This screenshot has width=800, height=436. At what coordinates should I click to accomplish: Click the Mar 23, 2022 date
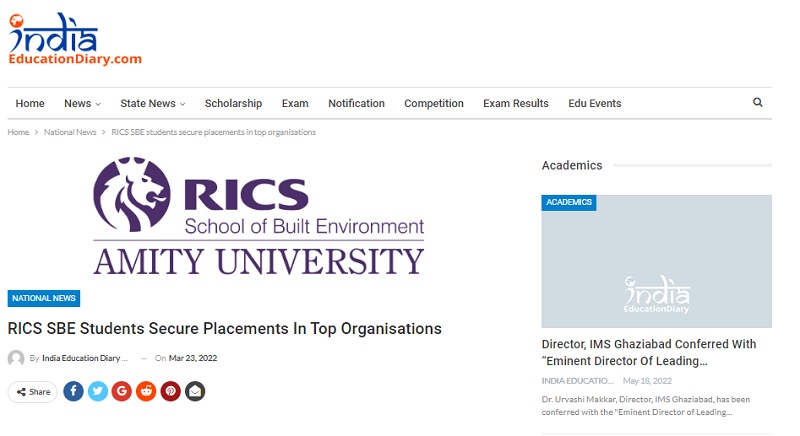tap(193, 358)
